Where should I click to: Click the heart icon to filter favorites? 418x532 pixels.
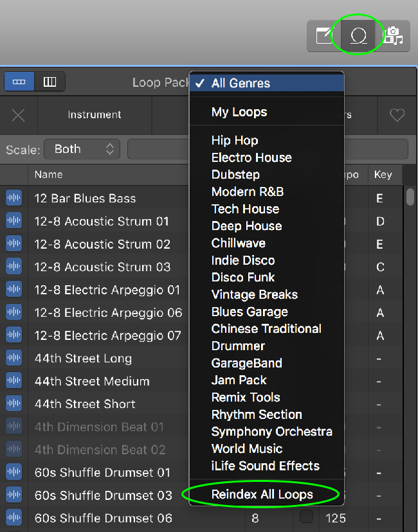397,115
